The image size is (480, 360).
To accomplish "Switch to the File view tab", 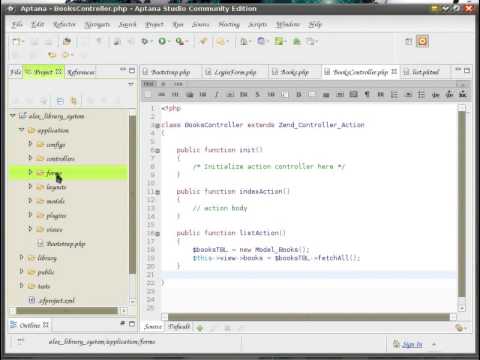I will click(x=15, y=72).
